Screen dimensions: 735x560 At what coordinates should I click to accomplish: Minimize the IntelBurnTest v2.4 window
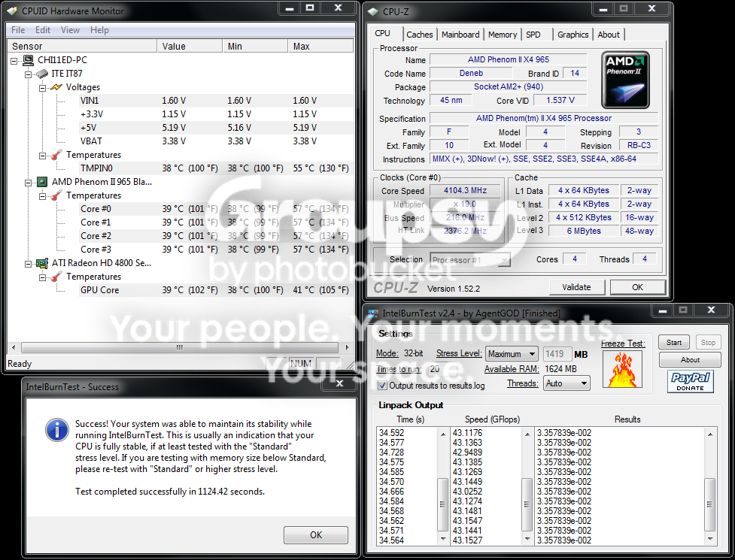click(x=662, y=310)
